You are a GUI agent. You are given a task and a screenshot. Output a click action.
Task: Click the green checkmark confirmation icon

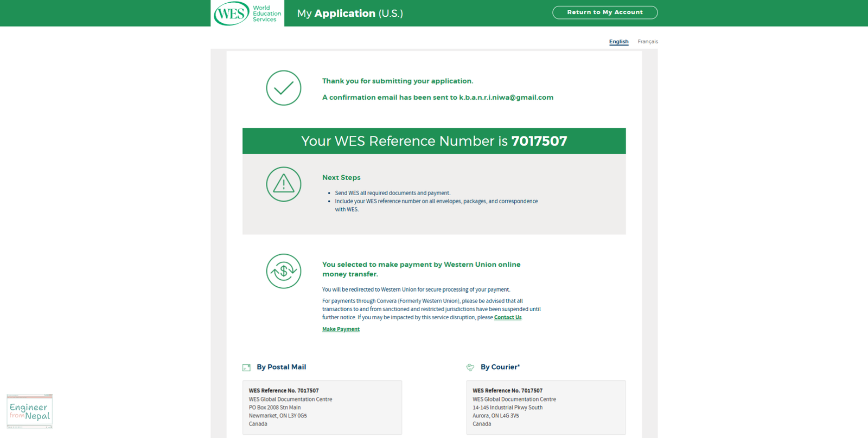[x=284, y=88]
